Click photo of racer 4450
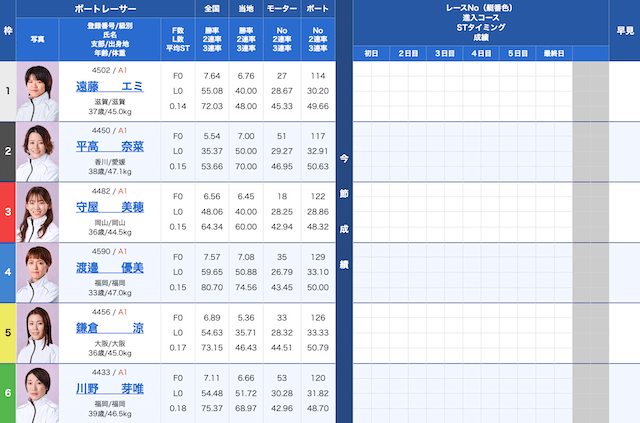The height and width of the screenshot is (423, 640). pyautogui.click(x=38, y=151)
